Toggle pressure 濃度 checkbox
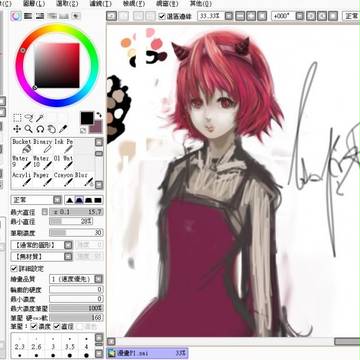360x360 pixels. 34,327
